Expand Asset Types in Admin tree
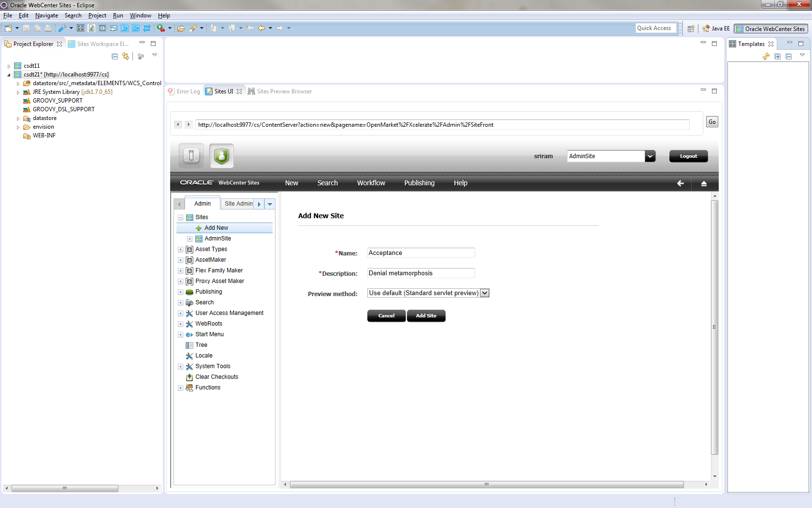 click(180, 250)
